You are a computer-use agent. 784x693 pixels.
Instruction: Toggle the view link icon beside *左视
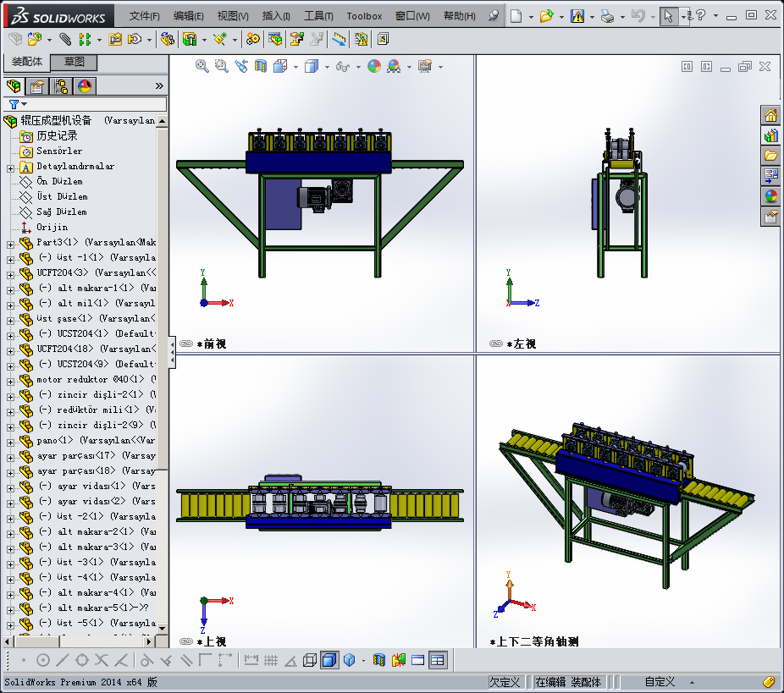[496, 344]
